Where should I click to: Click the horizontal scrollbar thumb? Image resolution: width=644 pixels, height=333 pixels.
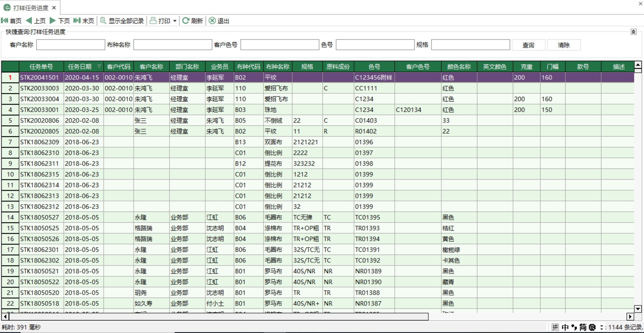tap(219, 317)
